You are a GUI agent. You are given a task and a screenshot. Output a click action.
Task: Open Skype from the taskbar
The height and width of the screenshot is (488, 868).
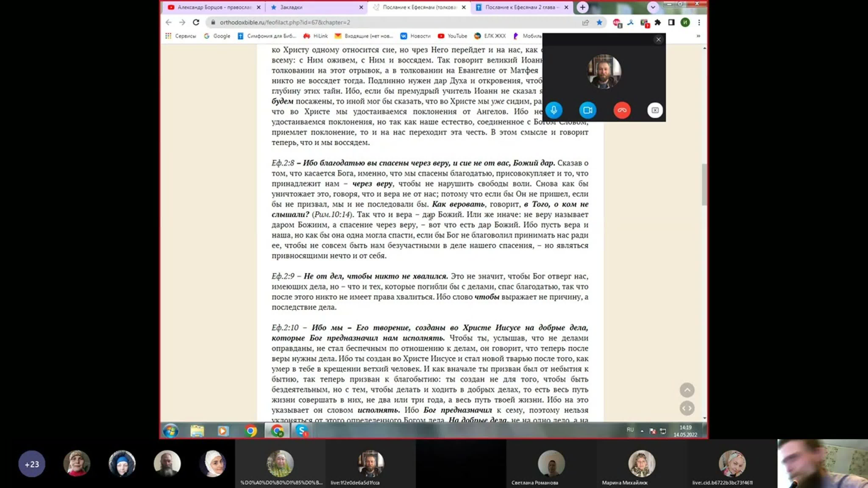(302, 430)
